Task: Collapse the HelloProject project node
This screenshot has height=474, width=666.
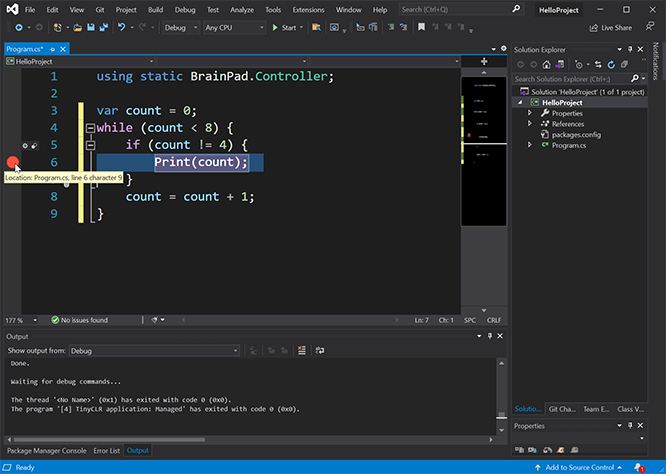Action: point(520,102)
